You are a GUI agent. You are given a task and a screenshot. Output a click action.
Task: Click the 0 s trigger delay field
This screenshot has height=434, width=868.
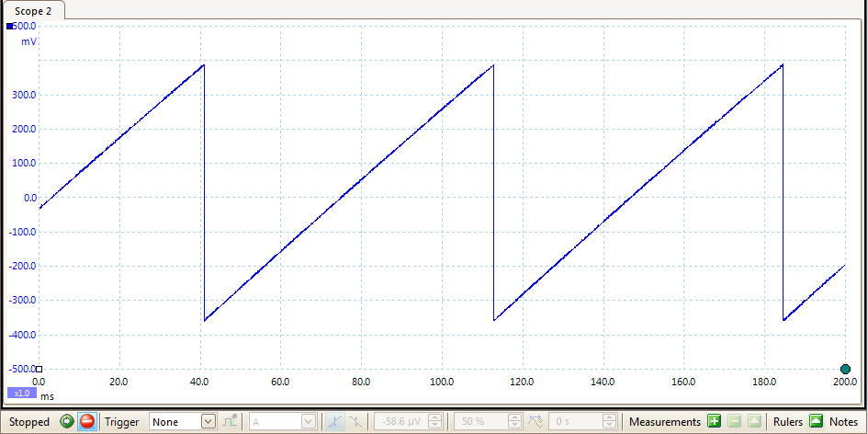pos(577,422)
